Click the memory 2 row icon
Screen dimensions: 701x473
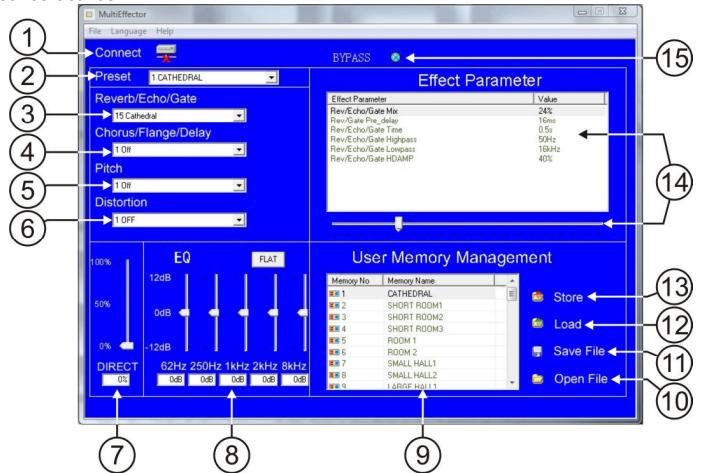point(334,305)
